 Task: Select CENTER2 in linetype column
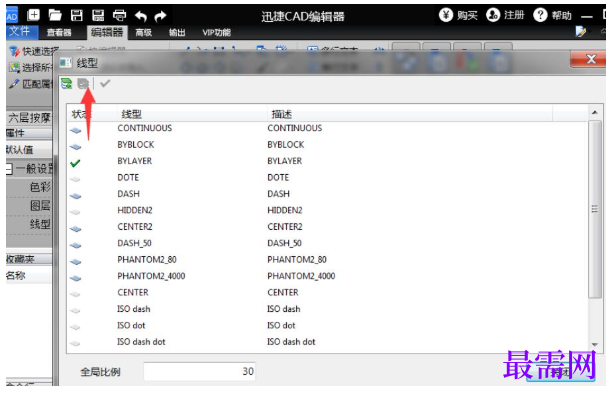[135, 227]
